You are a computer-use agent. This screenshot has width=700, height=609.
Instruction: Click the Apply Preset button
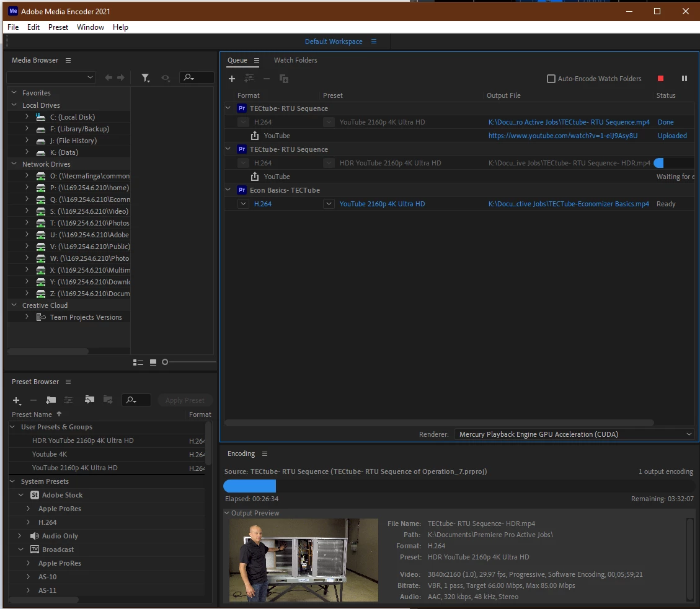click(x=185, y=400)
